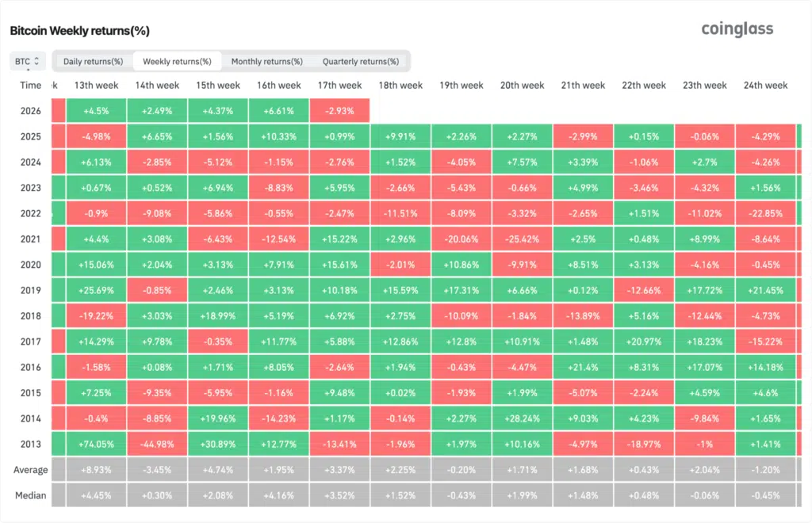Click the red -2.93% cell for 2026

339,111
